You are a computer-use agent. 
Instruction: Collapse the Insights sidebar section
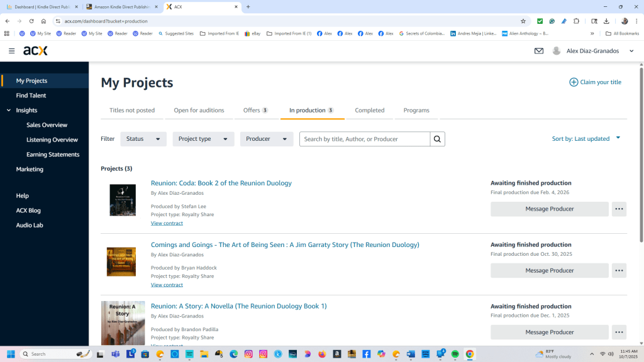9,110
